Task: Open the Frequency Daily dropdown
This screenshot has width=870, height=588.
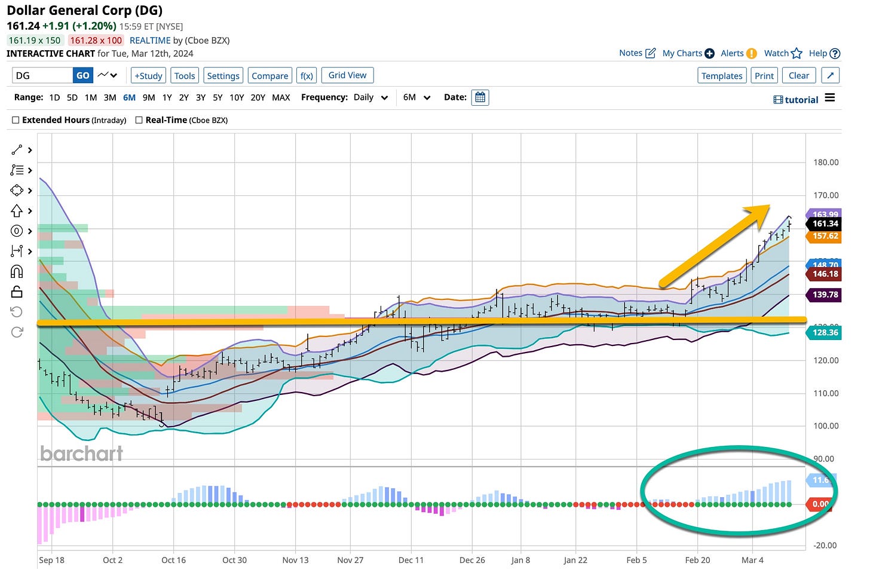Action: tap(370, 97)
